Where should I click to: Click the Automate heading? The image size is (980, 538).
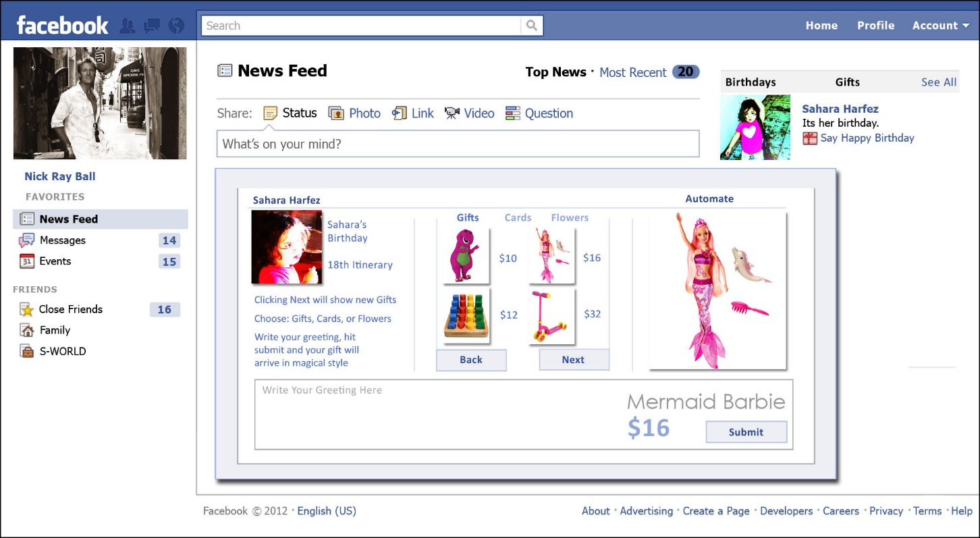coord(709,198)
